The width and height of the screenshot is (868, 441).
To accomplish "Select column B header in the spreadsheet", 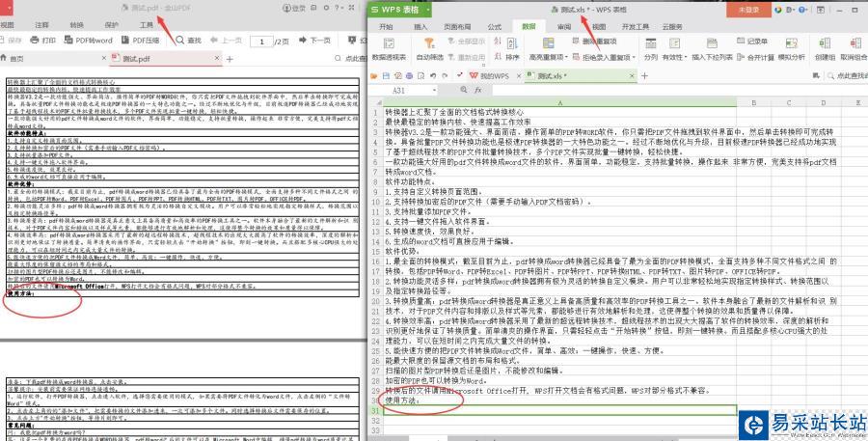I will point(753,103).
